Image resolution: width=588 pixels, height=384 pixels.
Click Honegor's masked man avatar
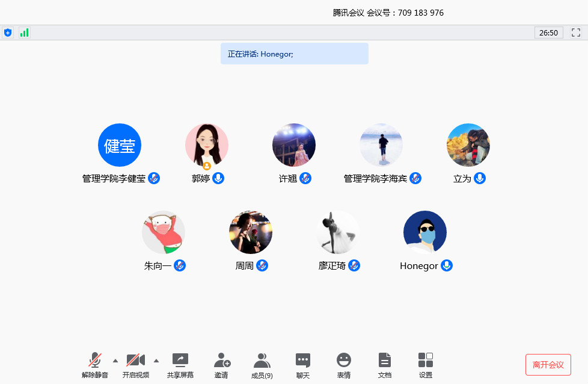(x=425, y=232)
